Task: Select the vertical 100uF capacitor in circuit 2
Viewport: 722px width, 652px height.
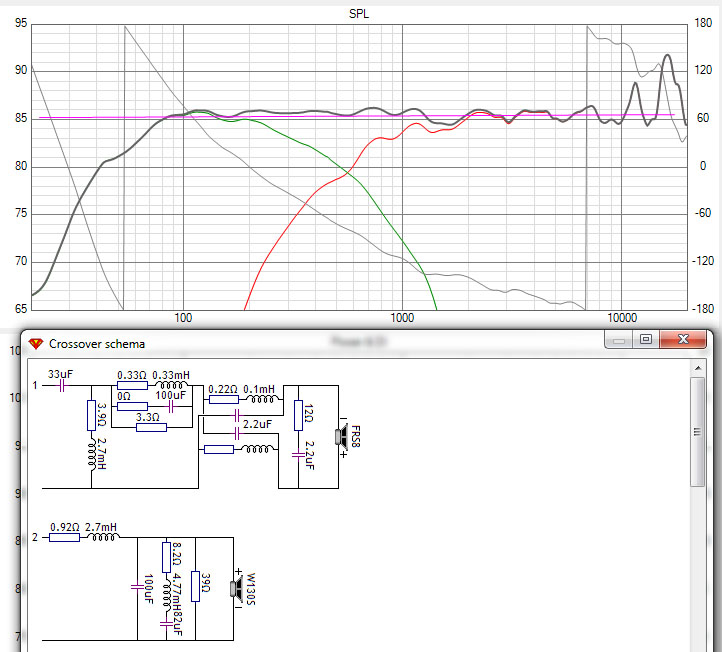Action: tap(137, 587)
